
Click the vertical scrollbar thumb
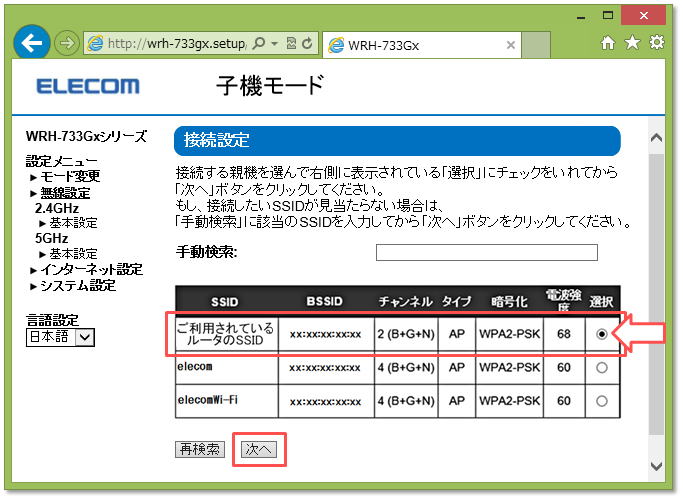click(x=656, y=294)
